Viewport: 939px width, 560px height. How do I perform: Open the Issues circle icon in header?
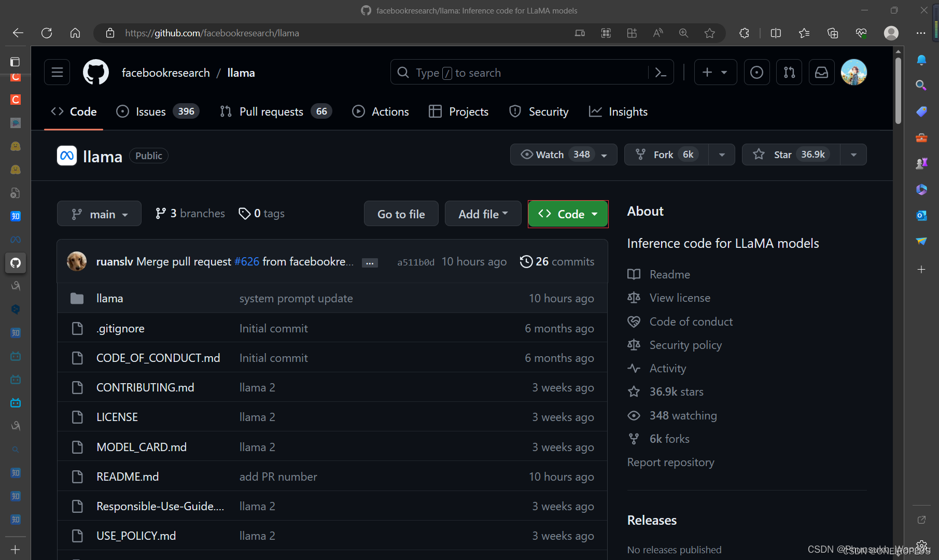click(756, 73)
